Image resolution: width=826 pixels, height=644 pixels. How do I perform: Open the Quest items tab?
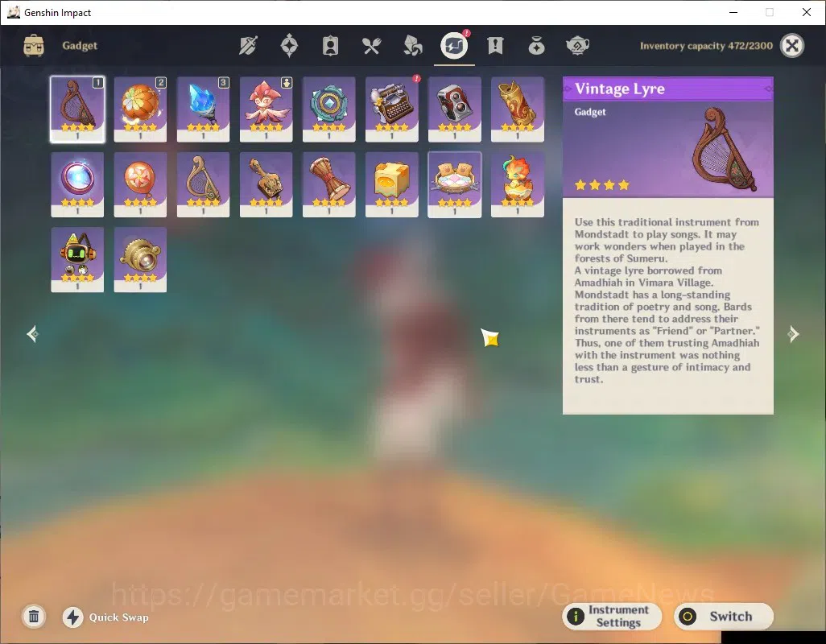click(x=495, y=46)
